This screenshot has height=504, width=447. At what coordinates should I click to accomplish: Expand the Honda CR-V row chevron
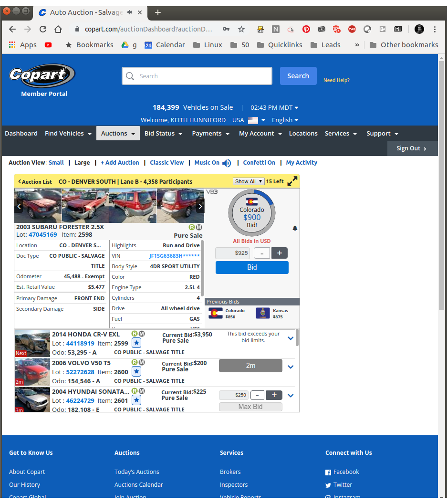coord(291,338)
